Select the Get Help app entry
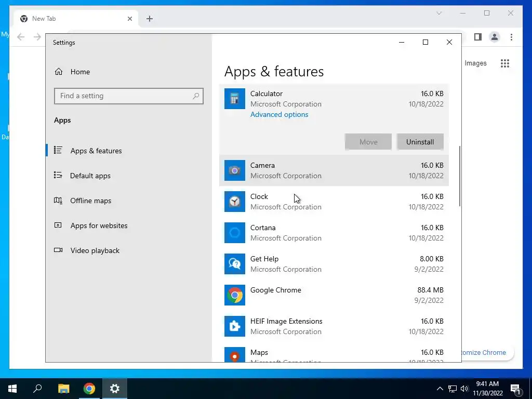 (x=334, y=264)
